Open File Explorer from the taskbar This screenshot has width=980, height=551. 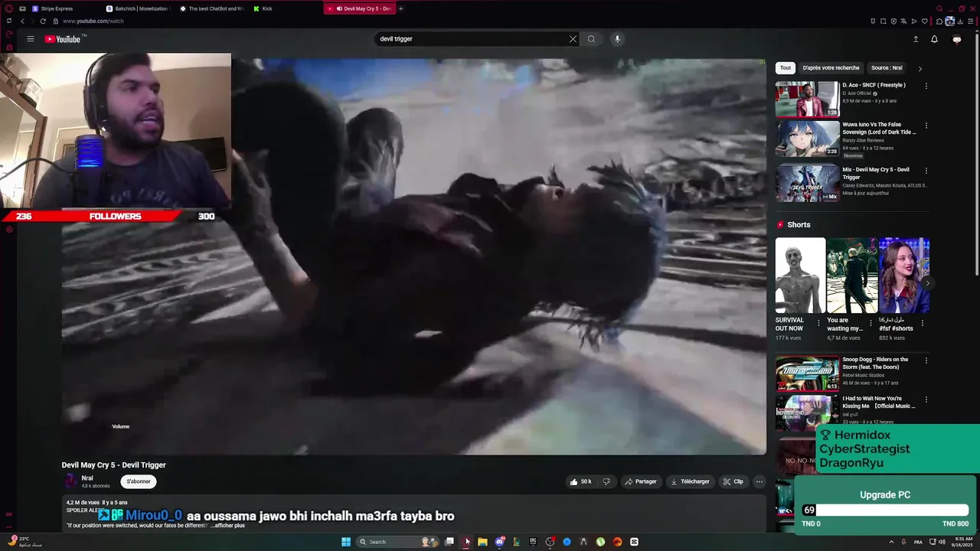482,542
